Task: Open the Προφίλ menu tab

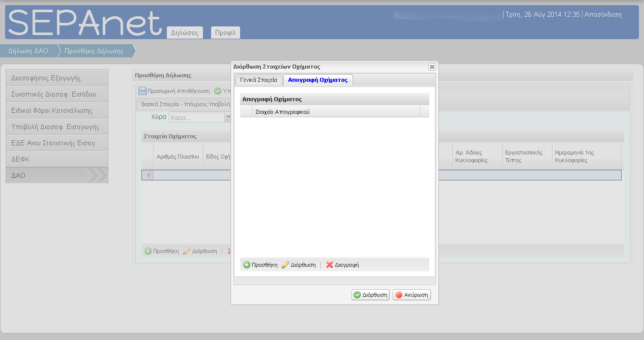Action: click(x=225, y=33)
